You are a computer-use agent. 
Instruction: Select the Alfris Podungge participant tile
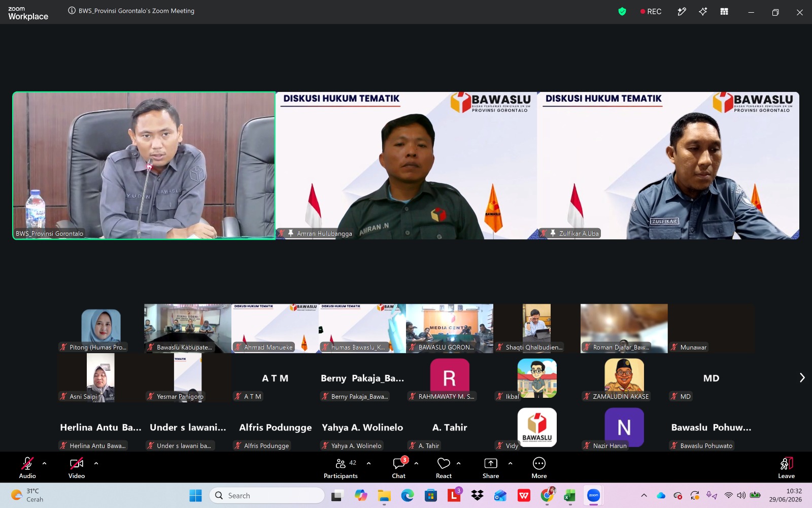pos(275,427)
